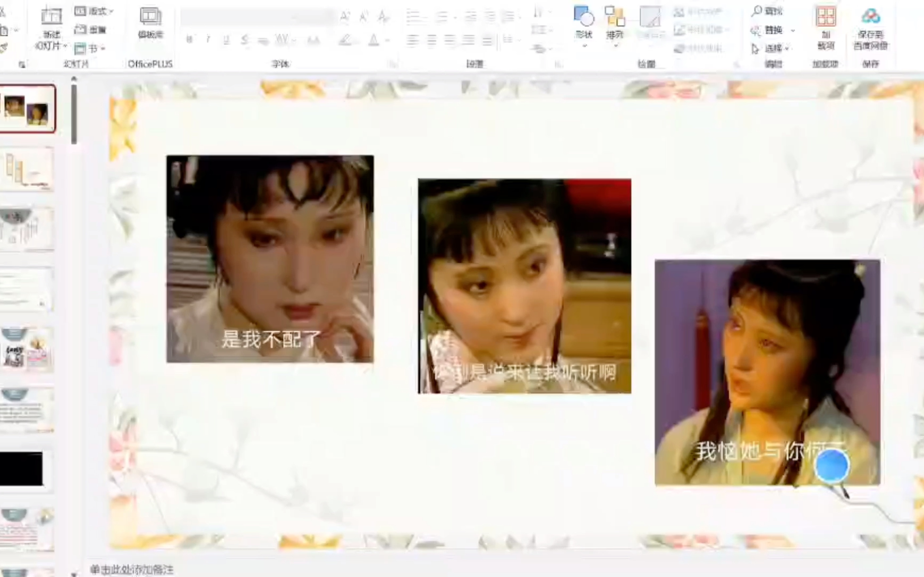Toggle text shadow (S) formatting
Screen dimensions: 924x577
coord(245,40)
